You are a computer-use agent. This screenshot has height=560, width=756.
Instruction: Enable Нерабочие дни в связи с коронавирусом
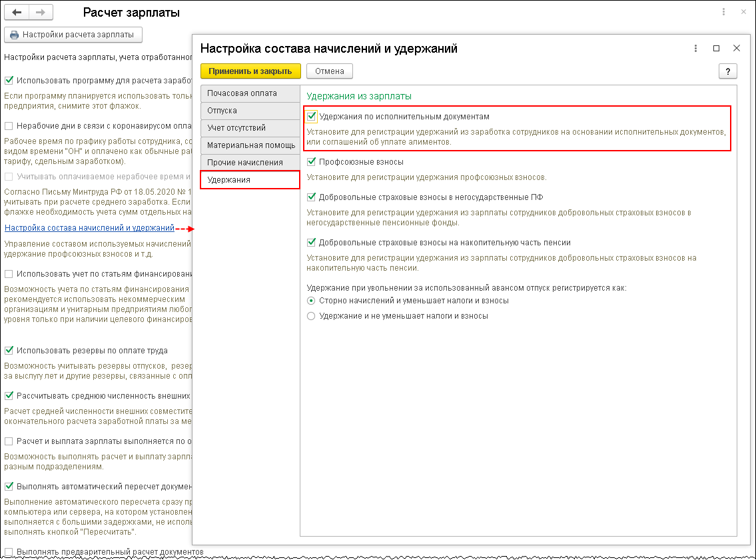9,126
